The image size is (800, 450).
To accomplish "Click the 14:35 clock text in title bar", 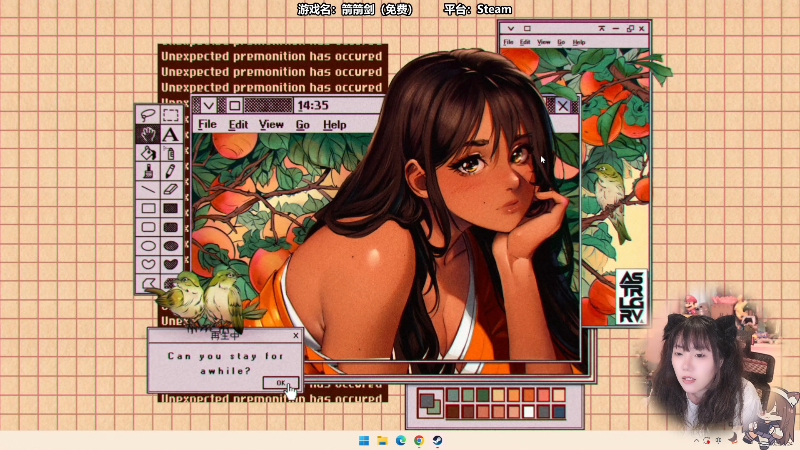I will [313, 106].
